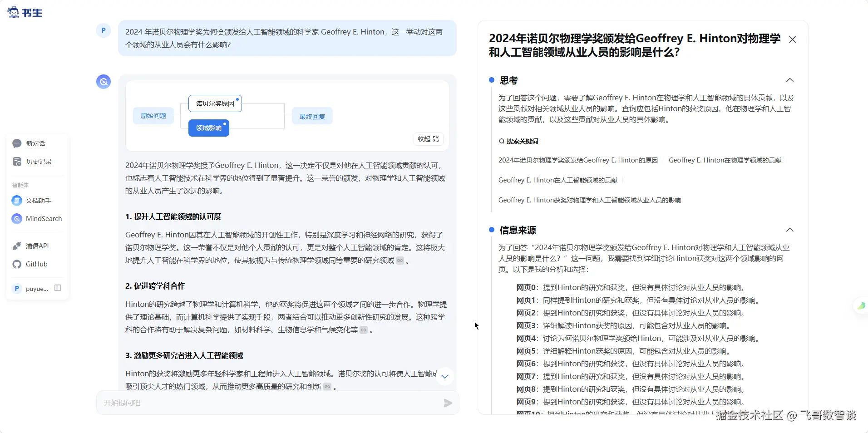Click the floating leaf widget at right edge
The width and height of the screenshot is (868, 433).
[x=861, y=306]
